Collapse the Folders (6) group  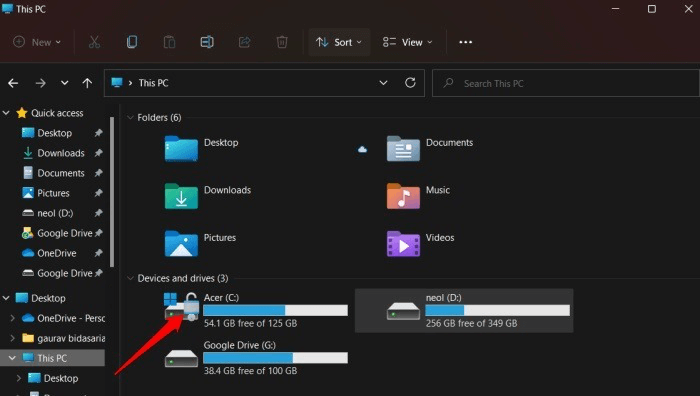click(130, 117)
